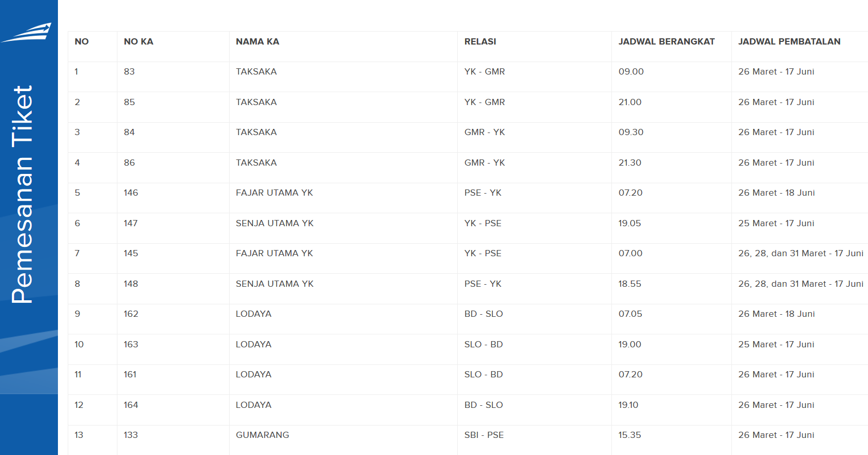Click the RELASI column header
Viewport: 868px width, 455px height.
click(x=480, y=41)
